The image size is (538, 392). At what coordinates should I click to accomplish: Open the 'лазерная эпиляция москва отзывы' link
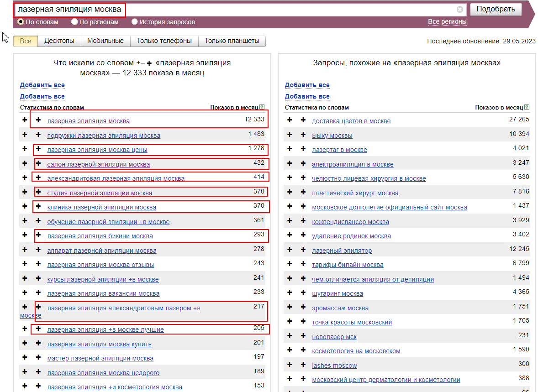point(100,265)
